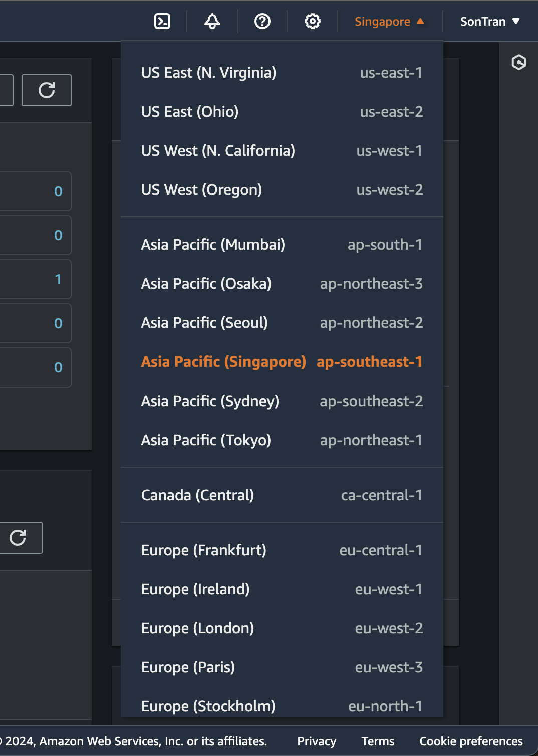Select Asia Pacific (Mumbai) region

coord(282,245)
